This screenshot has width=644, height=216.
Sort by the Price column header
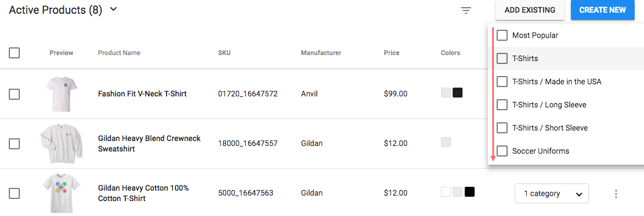[392, 53]
